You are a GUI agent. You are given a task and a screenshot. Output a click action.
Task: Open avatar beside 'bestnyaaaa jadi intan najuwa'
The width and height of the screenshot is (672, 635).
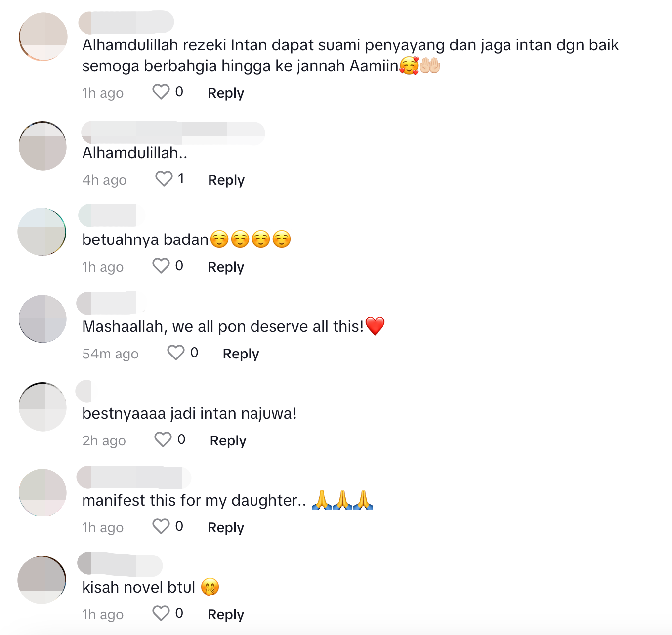(42, 406)
